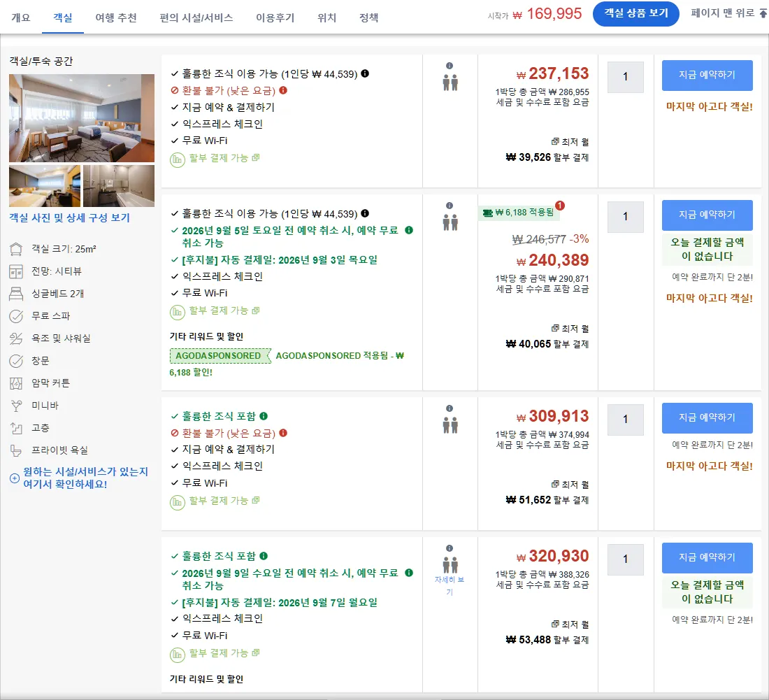Open occupancy info icon in ₩320,930 offer
Image resolution: width=769 pixels, height=700 pixels.
coord(450,548)
